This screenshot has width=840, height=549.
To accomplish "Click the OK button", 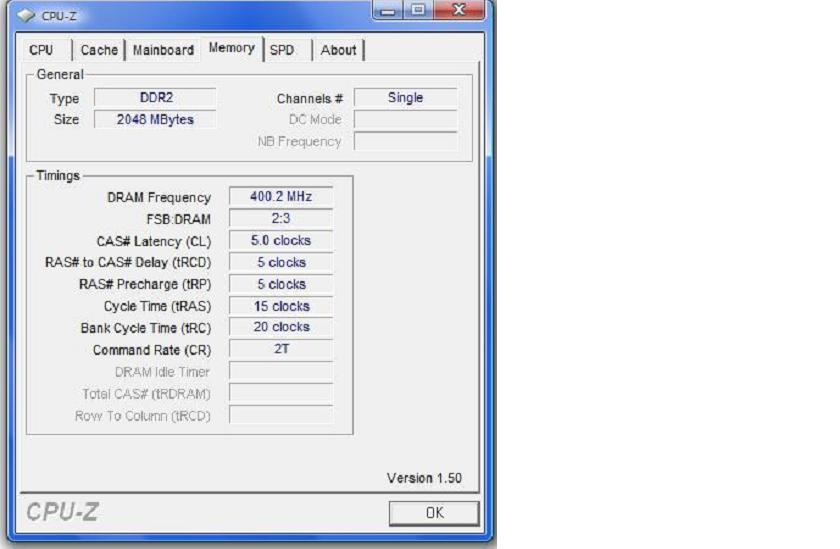I will pyautogui.click(x=434, y=513).
